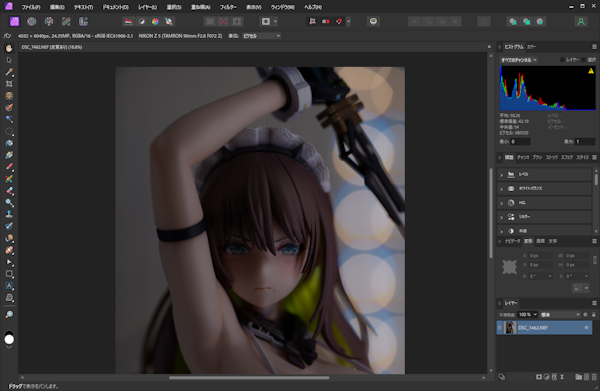Switch to the カラー panel tab
The width and height of the screenshot is (600, 391).
531,47
